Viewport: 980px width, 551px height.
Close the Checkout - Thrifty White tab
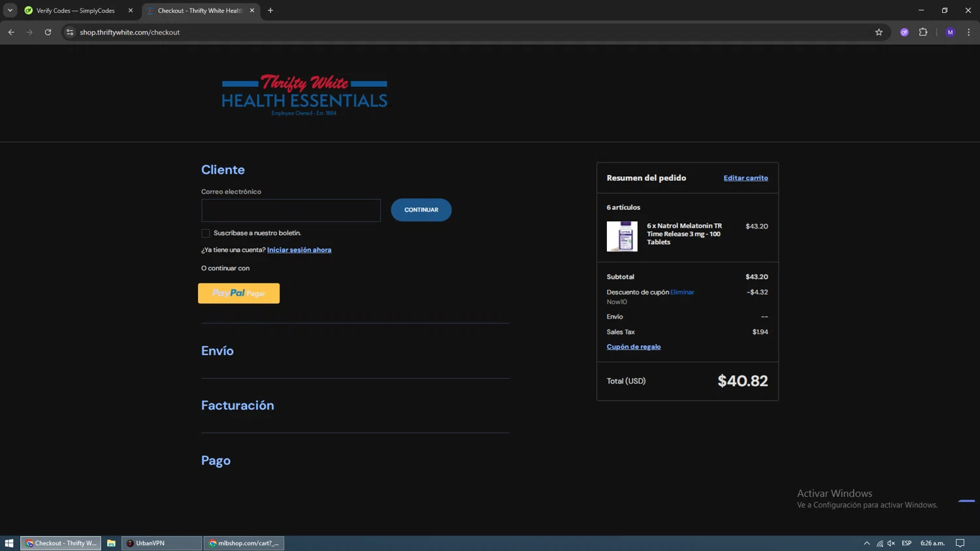pyautogui.click(x=252, y=10)
